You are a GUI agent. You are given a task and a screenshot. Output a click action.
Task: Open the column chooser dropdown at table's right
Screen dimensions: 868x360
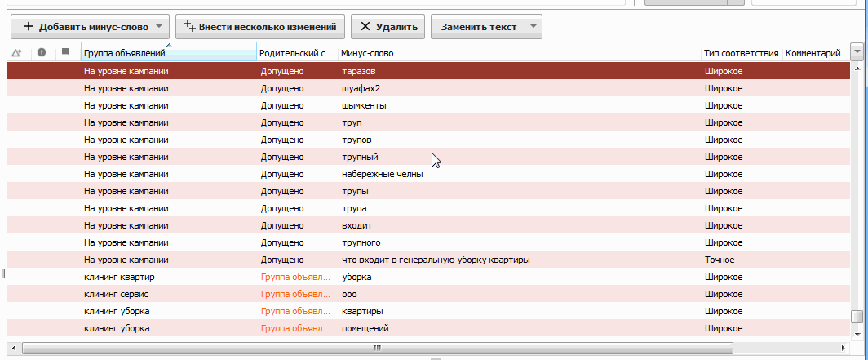point(857,53)
